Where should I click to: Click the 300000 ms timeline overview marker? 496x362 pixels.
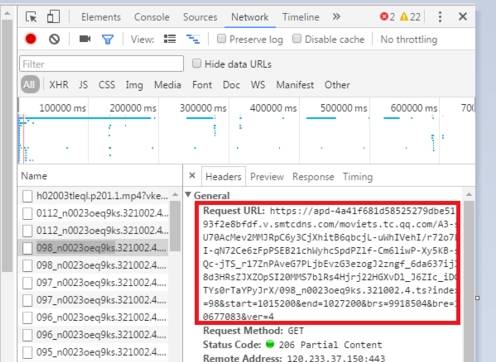click(203, 108)
